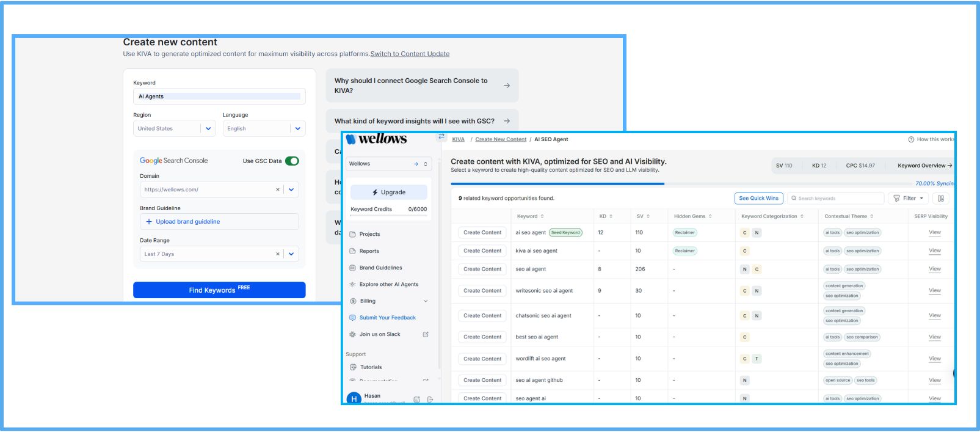Click the content enhancement tag
This screenshot has height=432, width=980.
847,354
